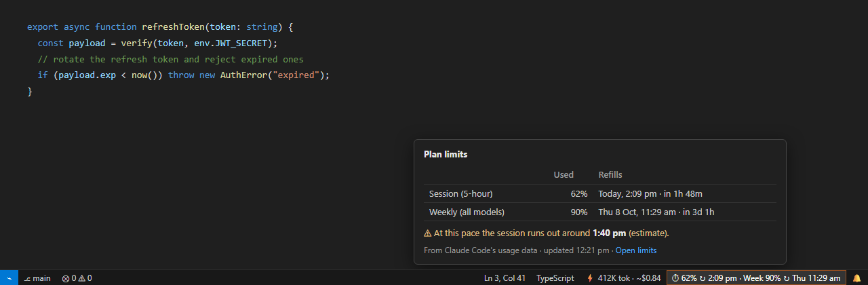The width and height of the screenshot is (868, 285).
Task: Click the "expired" string literal
Action: coord(296,75)
